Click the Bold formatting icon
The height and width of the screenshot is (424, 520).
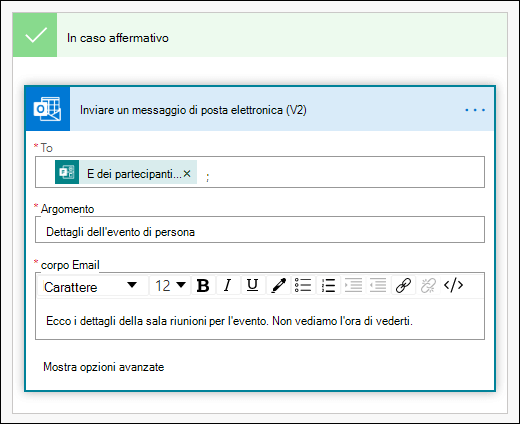coord(203,286)
